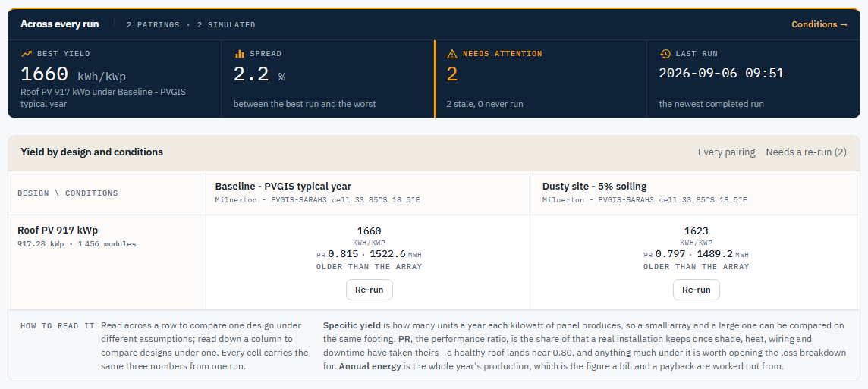This screenshot has height=389, width=868.
Task: Switch to Every pairing filter
Action: [x=726, y=152]
